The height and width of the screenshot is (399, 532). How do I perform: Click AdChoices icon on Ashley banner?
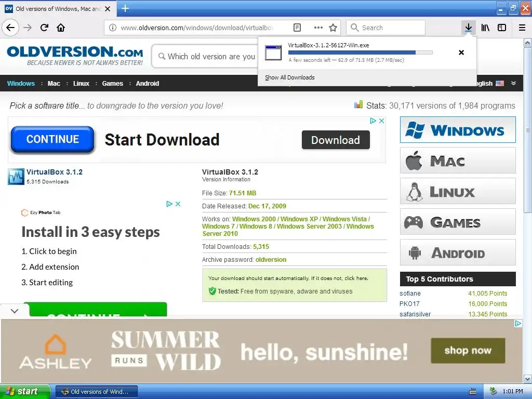518,323
